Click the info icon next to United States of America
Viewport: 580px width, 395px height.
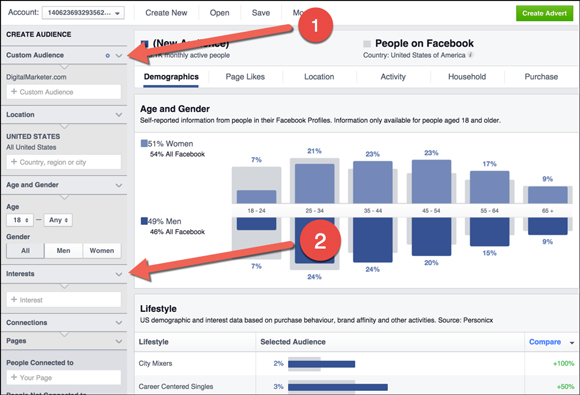tap(471, 55)
